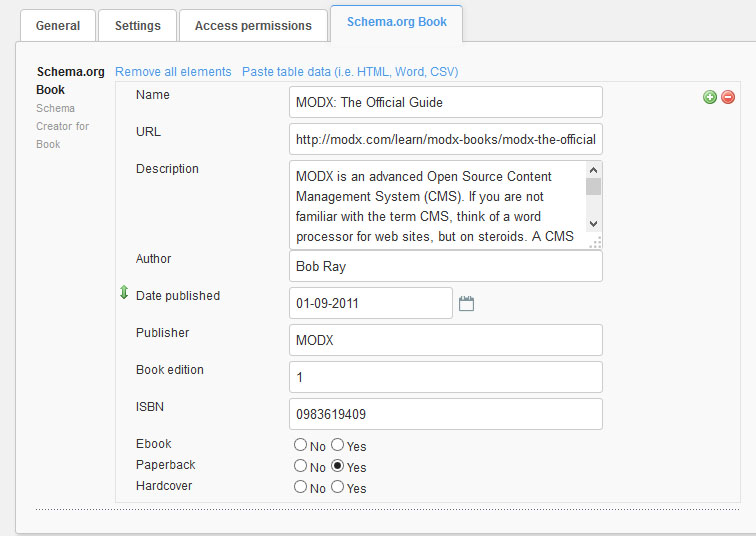Image resolution: width=756 pixels, height=536 pixels.
Task: Click the description scrollbar thumb
Action: pyautogui.click(x=594, y=187)
